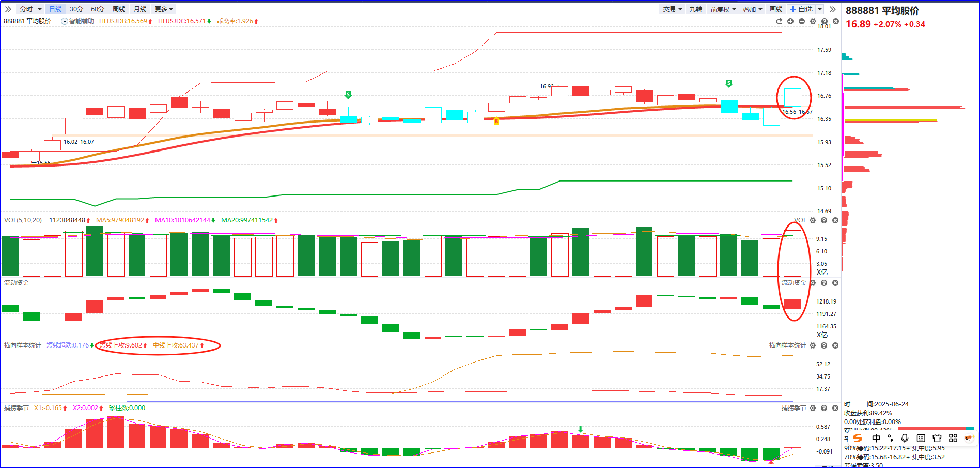Open 流动资金 indicator help icon
The image size is (980, 468).
(824, 283)
